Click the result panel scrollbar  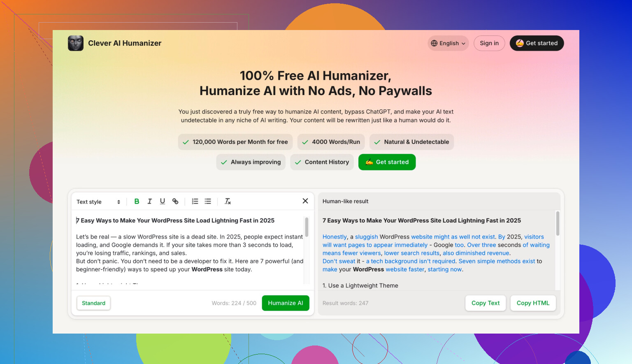point(558,224)
